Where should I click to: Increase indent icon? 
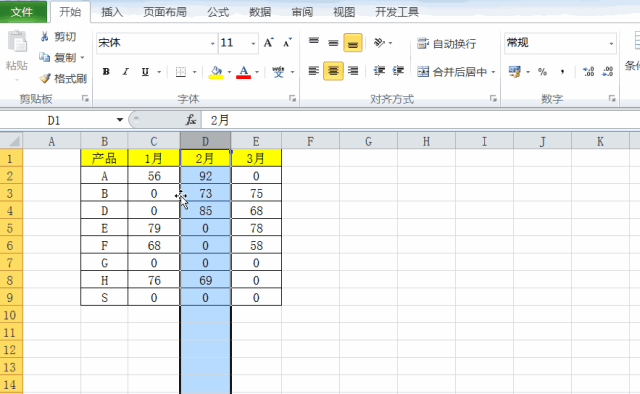[398, 71]
